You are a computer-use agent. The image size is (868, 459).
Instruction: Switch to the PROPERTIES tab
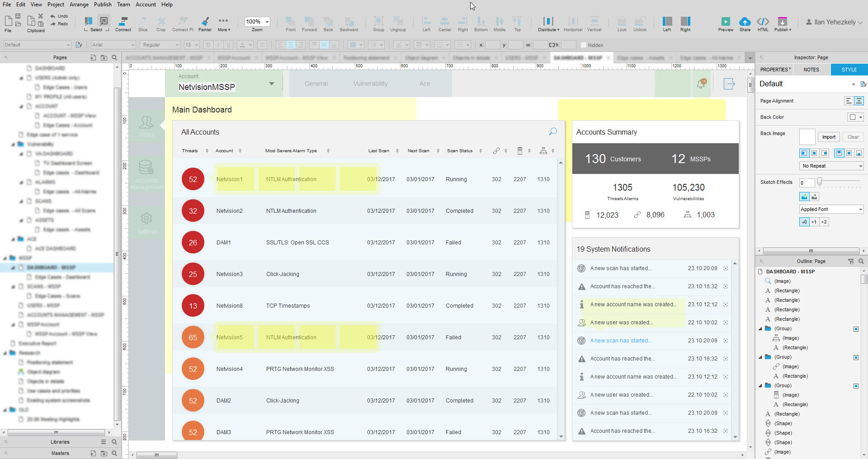(775, 70)
